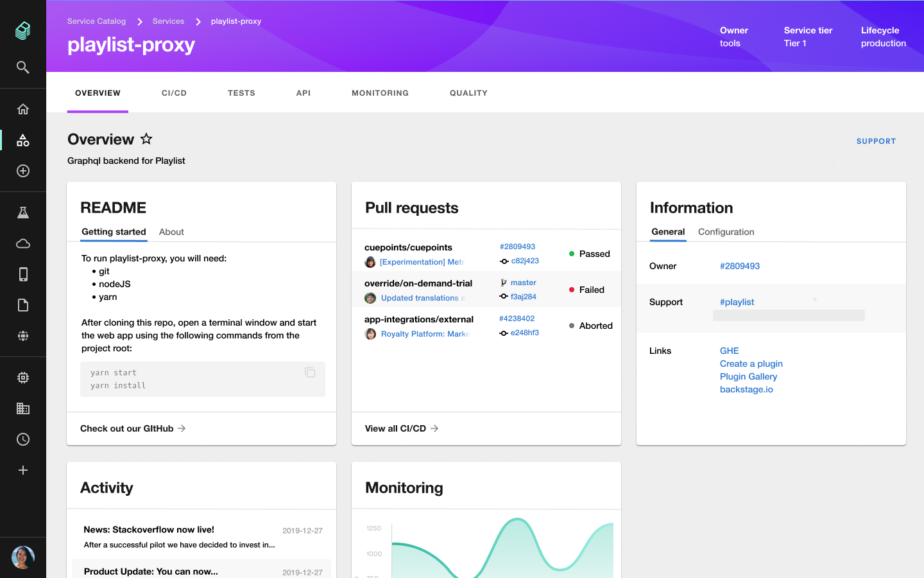Viewport: 924px width, 578px height.
Task: Click the search icon in the sidebar
Action: (x=23, y=67)
